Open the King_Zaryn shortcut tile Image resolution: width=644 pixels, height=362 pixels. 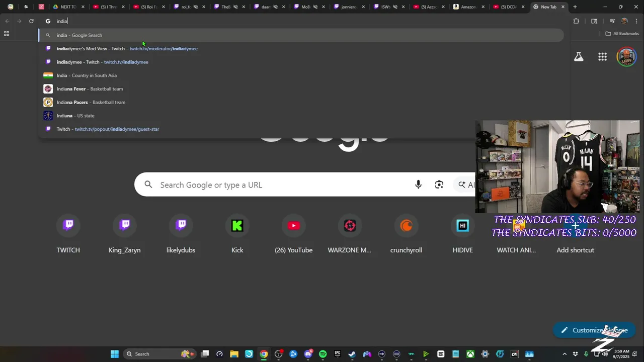point(125,235)
